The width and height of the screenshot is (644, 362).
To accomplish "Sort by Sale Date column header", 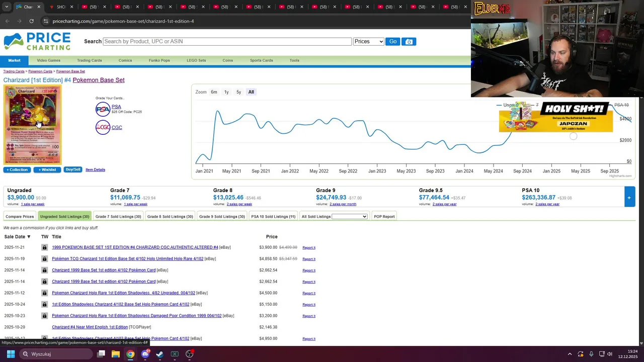I will tap(17, 237).
